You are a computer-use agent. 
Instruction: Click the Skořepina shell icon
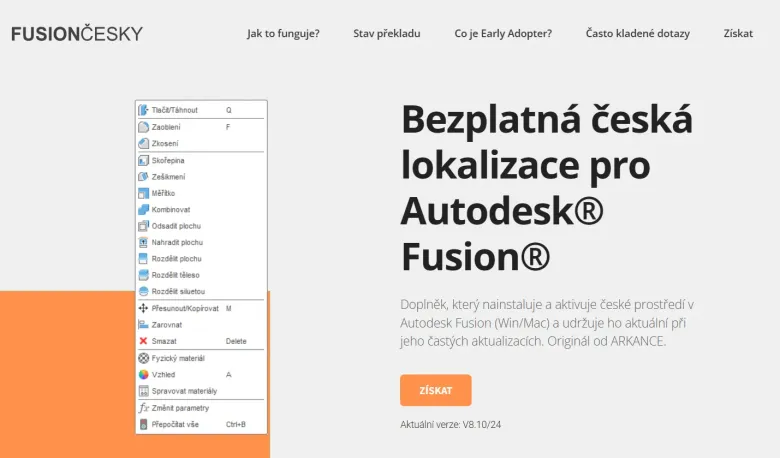click(x=143, y=160)
